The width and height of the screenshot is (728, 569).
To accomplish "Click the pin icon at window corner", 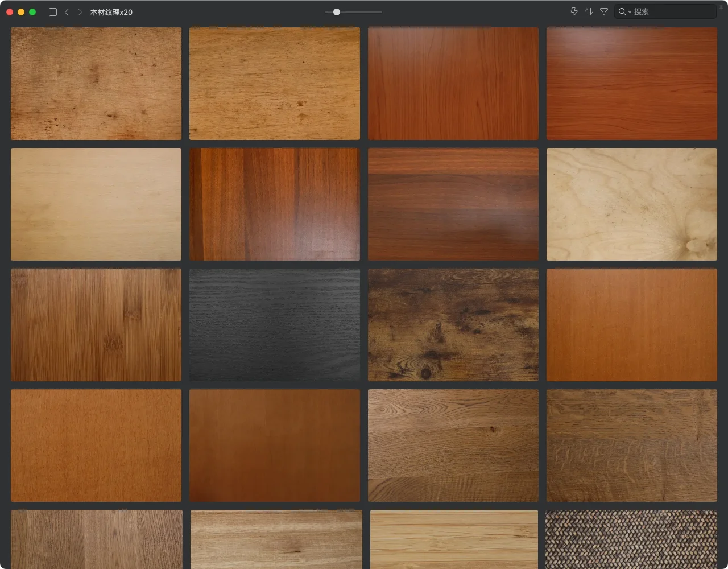I will (x=721, y=6).
